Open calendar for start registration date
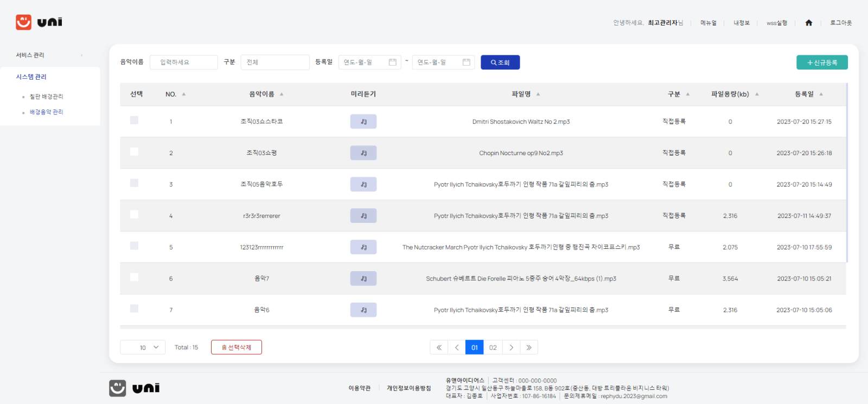This screenshot has height=404, width=868. click(x=392, y=62)
